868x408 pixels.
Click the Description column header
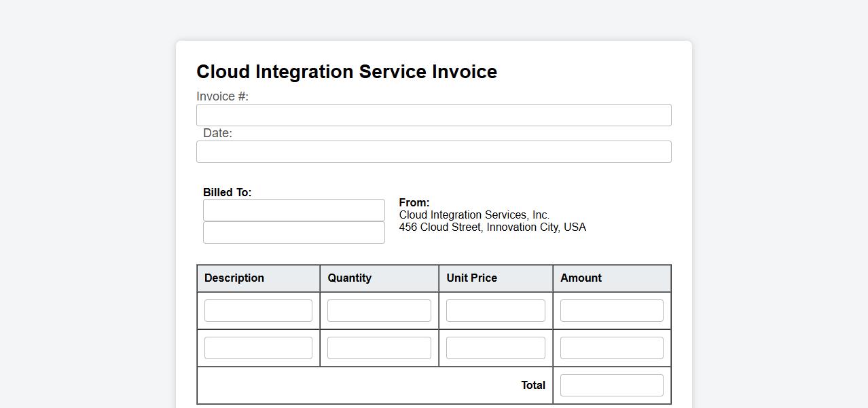point(234,278)
